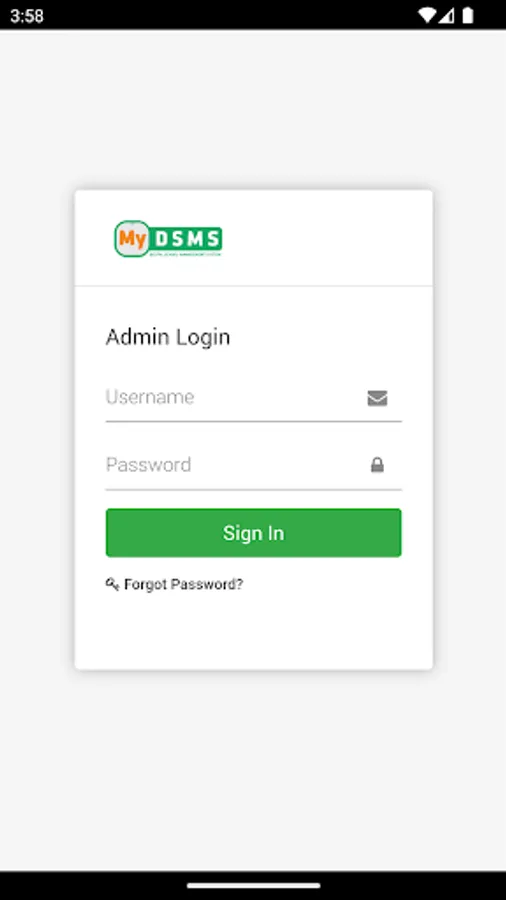Focus the Password input field
The width and height of the screenshot is (506, 900).
point(254,467)
